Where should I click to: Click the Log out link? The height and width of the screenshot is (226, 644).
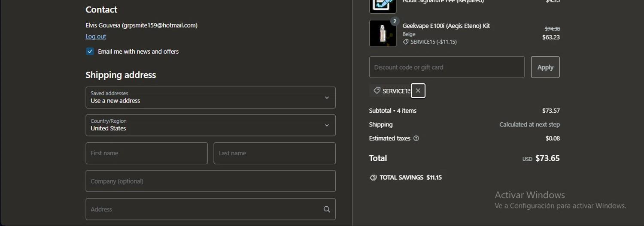pyautogui.click(x=96, y=36)
